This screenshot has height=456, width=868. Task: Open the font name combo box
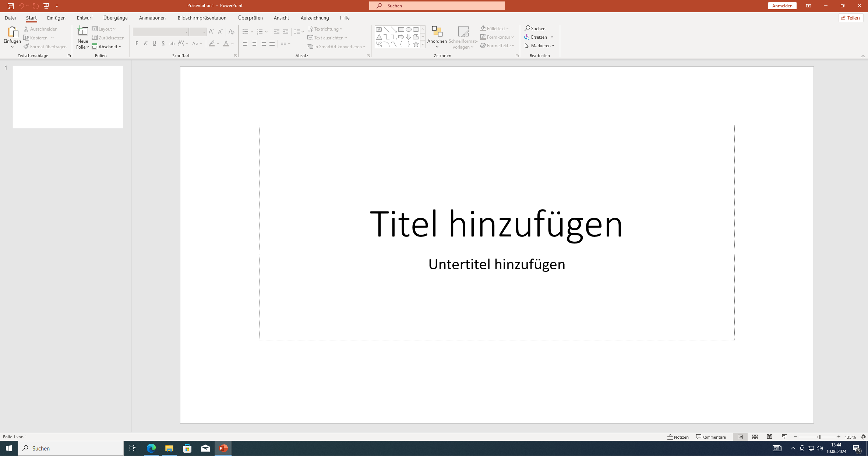pos(161,32)
